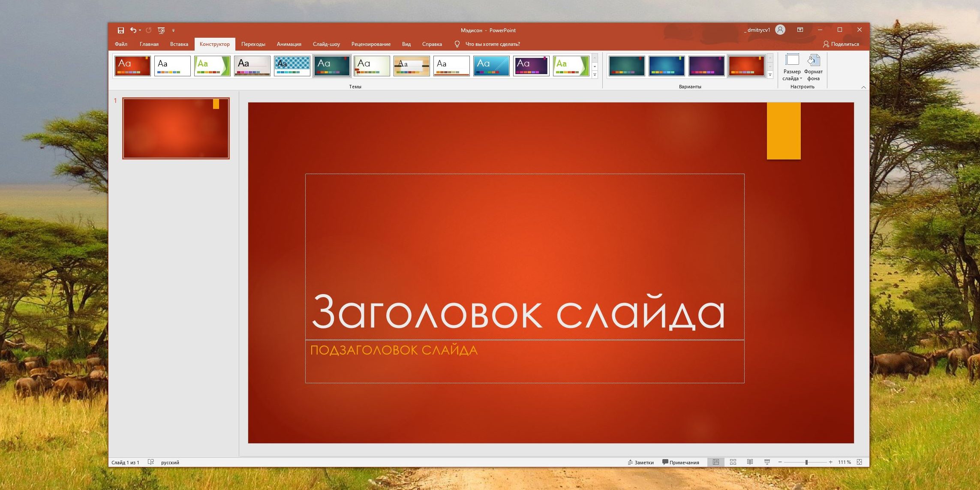Open the Вставка (Insert) tab
980x490 pixels.
(179, 44)
